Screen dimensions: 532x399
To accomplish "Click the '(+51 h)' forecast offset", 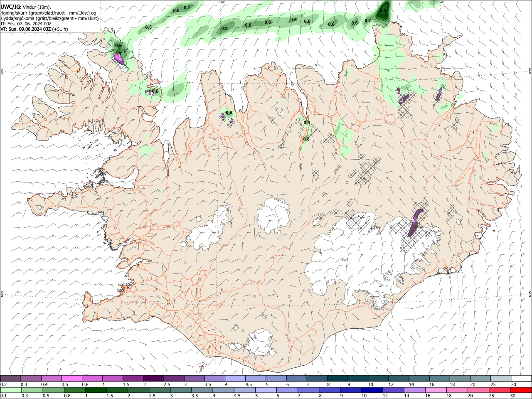I will tap(60, 29).
